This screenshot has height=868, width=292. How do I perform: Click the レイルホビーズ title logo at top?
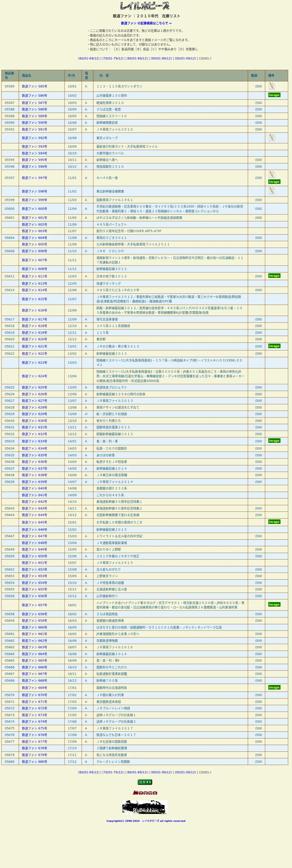145,6
